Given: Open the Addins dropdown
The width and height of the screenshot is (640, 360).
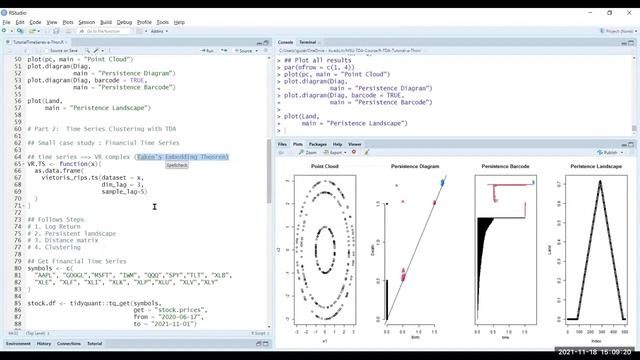Looking at the screenshot, I should click(x=159, y=31).
